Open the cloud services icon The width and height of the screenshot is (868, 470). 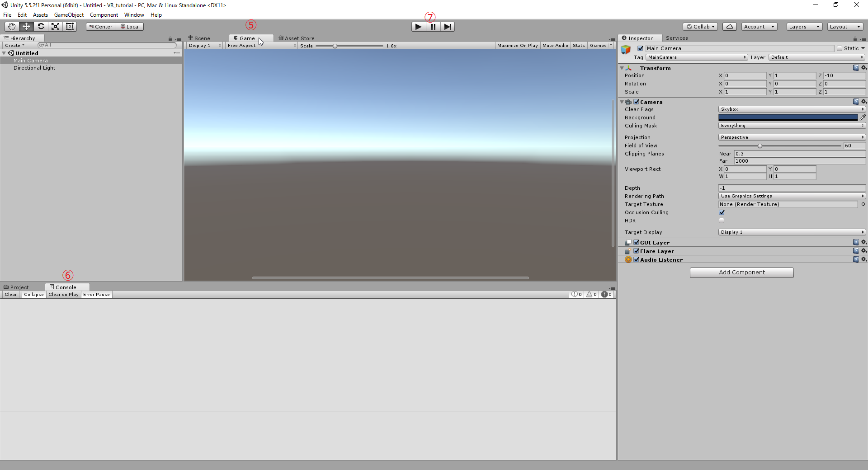coord(729,27)
